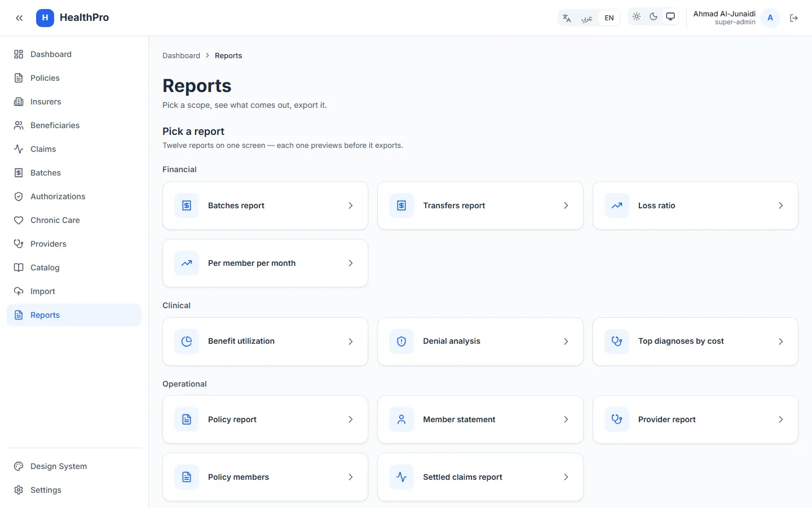The width and height of the screenshot is (812, 508).
Task: Select system theme with monitor icon
Action: 670,17
